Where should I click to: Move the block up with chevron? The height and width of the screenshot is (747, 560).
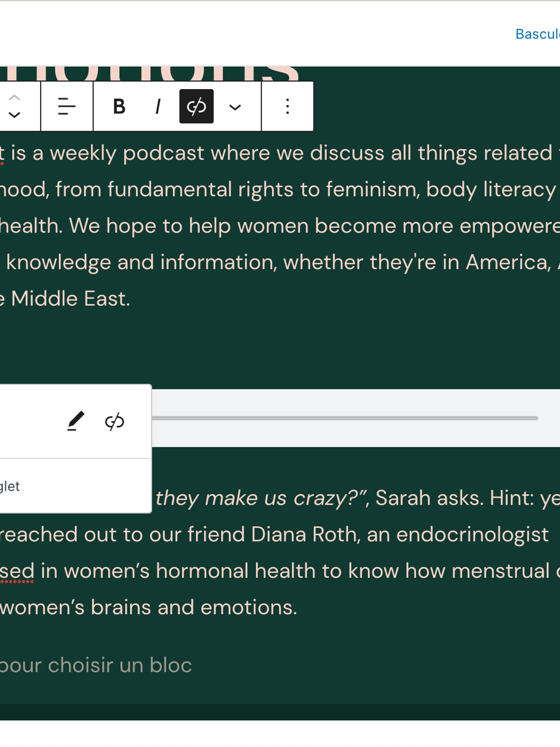[x=14, y=98]
